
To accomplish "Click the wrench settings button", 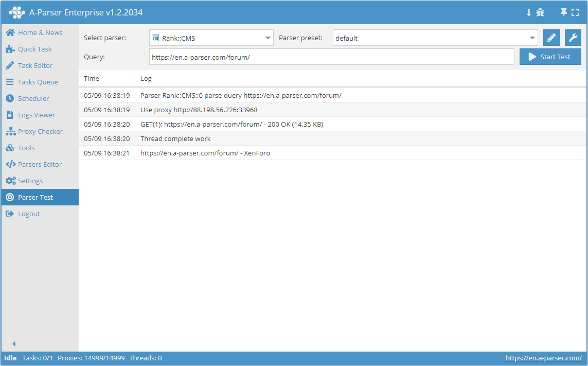I will pyautogui.click(x=573, y=38).
